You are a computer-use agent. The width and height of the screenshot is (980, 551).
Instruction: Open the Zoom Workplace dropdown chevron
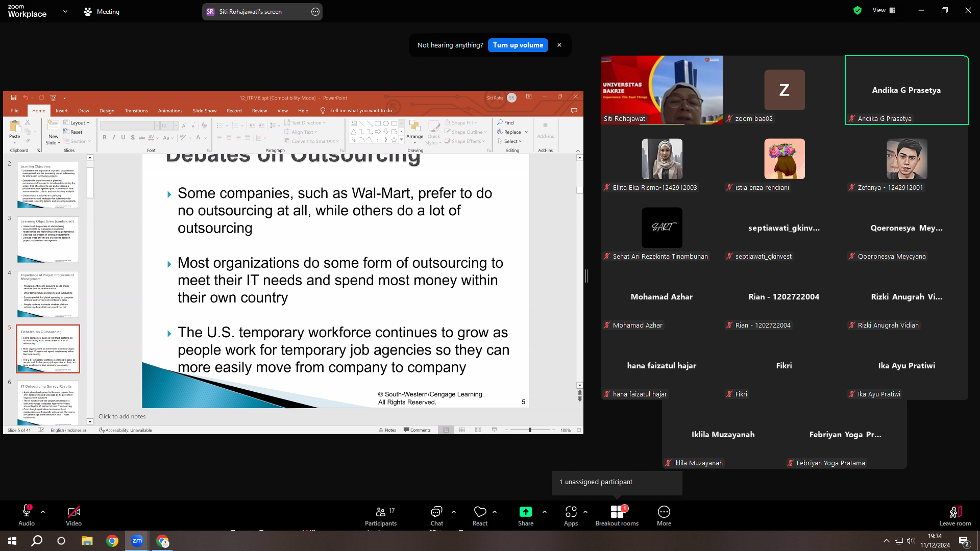[x=65, y=11]
